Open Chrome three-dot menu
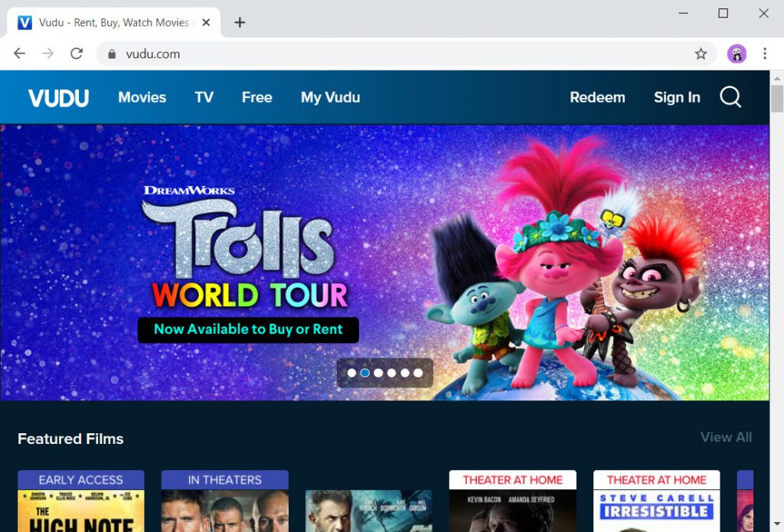Image resolution: width=784 pixels, height=532 pixels. pos(765,54)
